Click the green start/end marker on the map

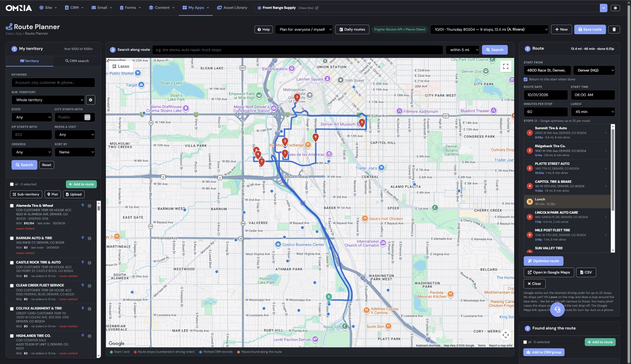(x=329, y=297)
